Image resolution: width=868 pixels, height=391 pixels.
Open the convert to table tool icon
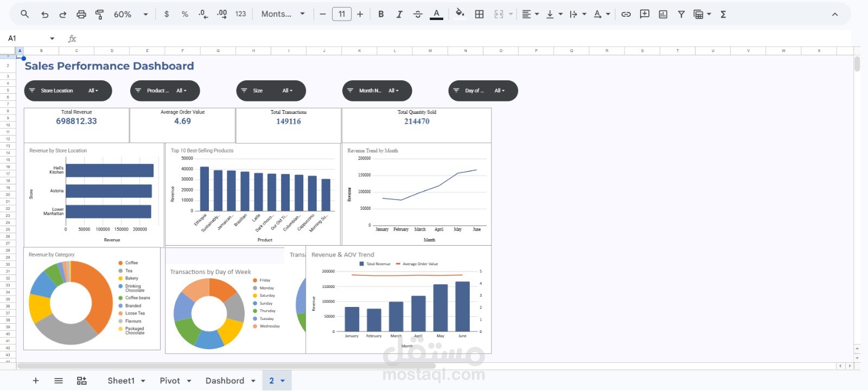tap(81, 381)
